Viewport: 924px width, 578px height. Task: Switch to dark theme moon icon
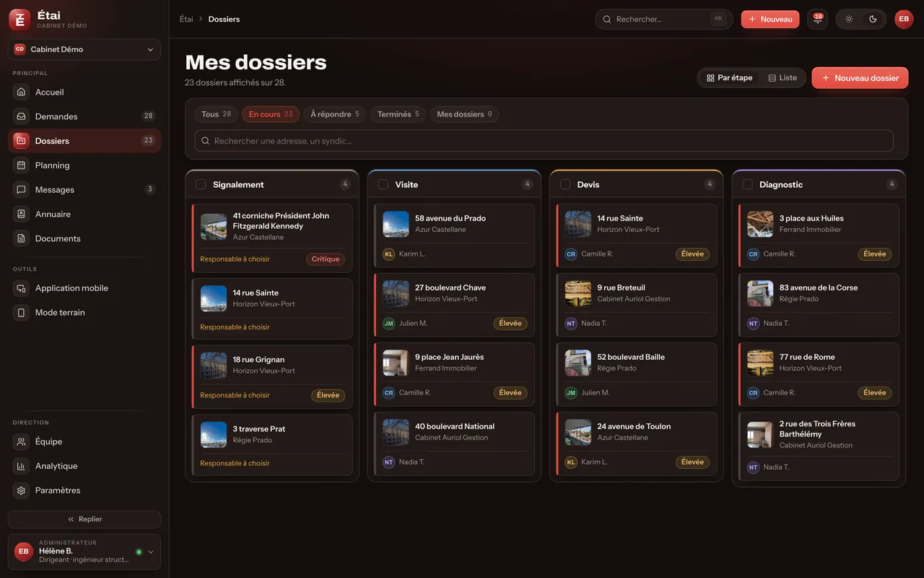tap(873, 20)
